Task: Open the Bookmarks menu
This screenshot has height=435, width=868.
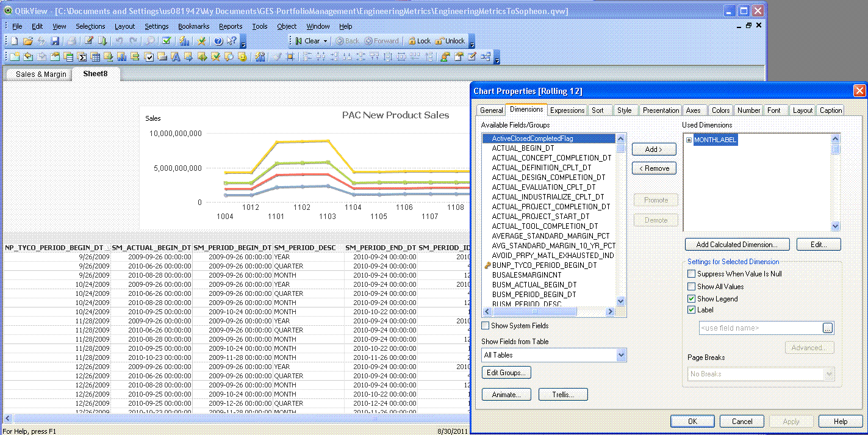Action: pyautogui.click(x=193, y=26)
